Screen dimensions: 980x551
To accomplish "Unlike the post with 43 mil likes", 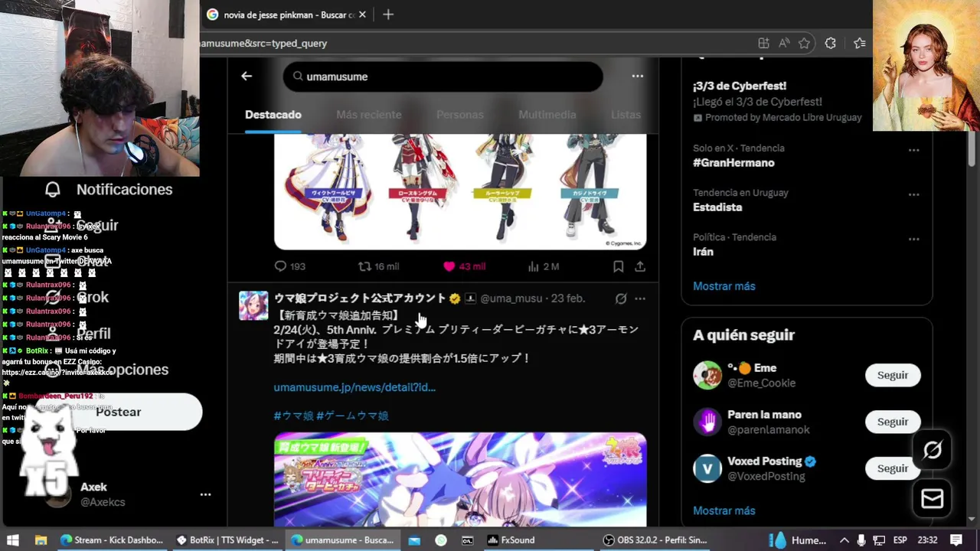I will point(464,266).
